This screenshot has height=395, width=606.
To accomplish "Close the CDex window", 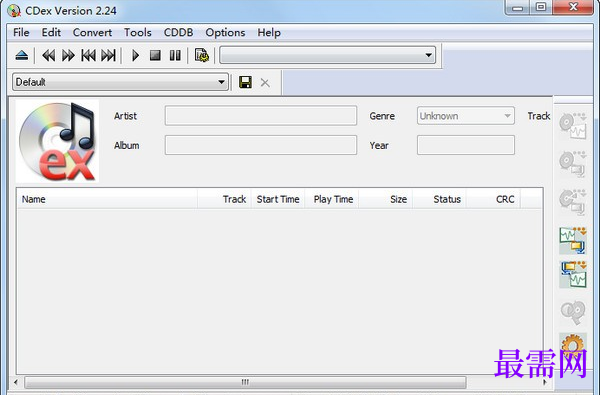I will coord(574,8).
